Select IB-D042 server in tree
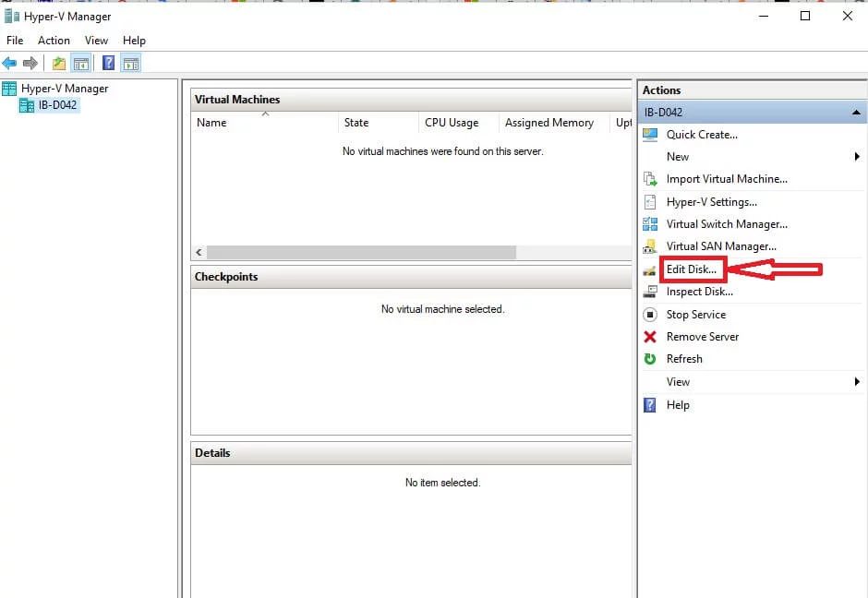Image resolution: width=868 pixels, height=598 pixels. (x=57, y=105)
